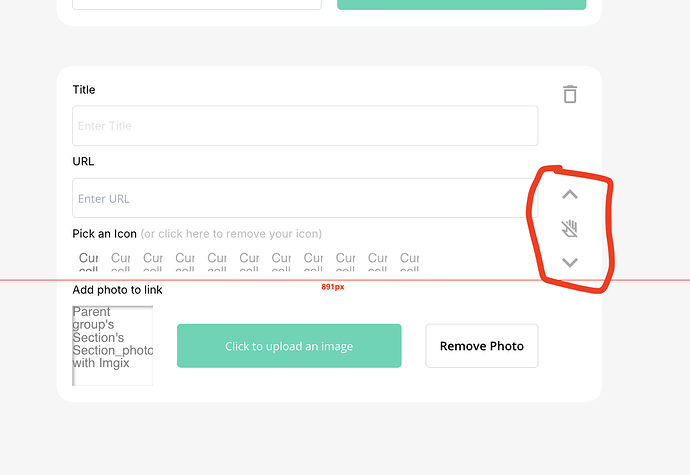Click the green button at top edge
This screenshot has height=475, width=690.
[x=462, y=4]
